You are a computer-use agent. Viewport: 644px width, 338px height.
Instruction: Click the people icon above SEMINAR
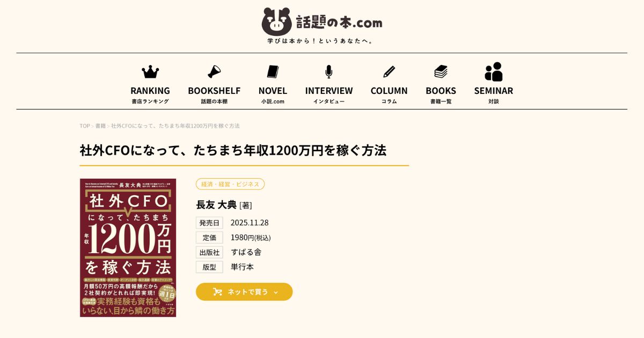tap(494, 72)
